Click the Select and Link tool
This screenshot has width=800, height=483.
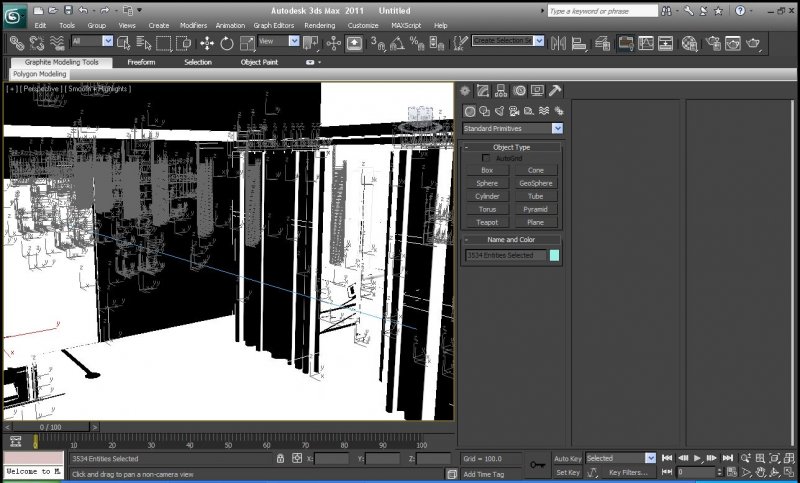pyautogui.click(x=17, y=43)
